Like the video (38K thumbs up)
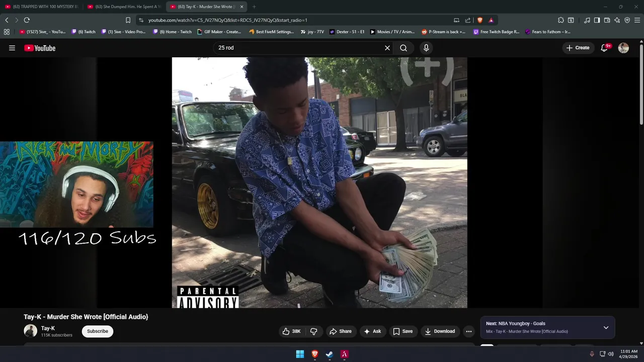The width and height of the screenshot is (644, 362). [x=292, y=331]
